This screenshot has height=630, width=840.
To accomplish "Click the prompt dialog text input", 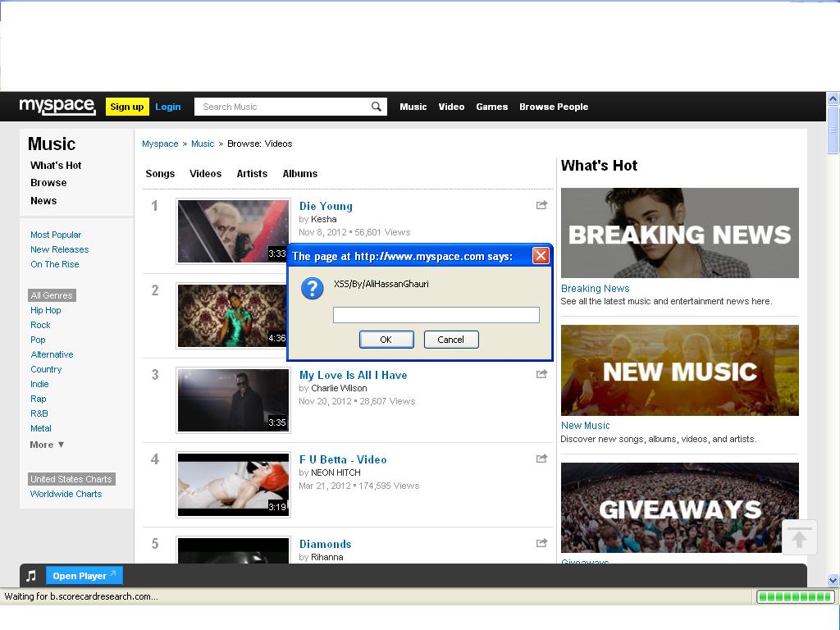I will pyautogui.click(x=436, y=315).
